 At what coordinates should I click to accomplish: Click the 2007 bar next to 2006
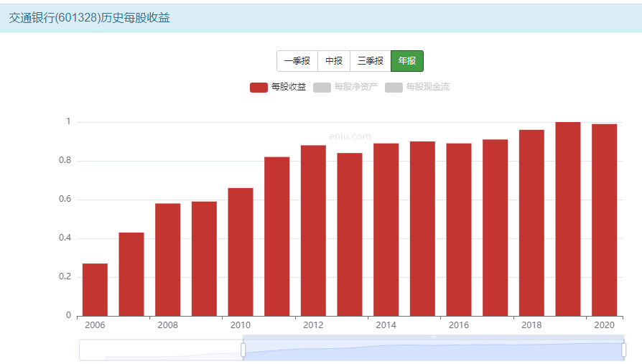tap(131, 274)
